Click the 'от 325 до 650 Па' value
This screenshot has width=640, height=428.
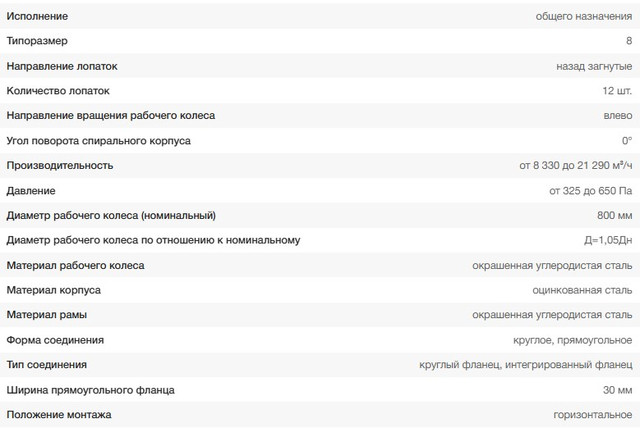tap(590, 190)
